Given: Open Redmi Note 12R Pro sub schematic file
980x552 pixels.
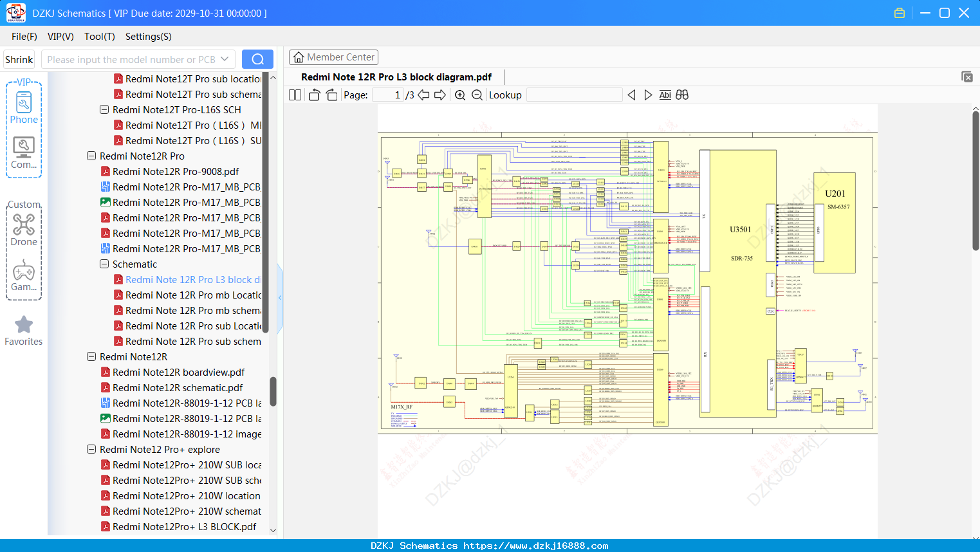Looking at the screenshot, I should click(x=188, y=341).
